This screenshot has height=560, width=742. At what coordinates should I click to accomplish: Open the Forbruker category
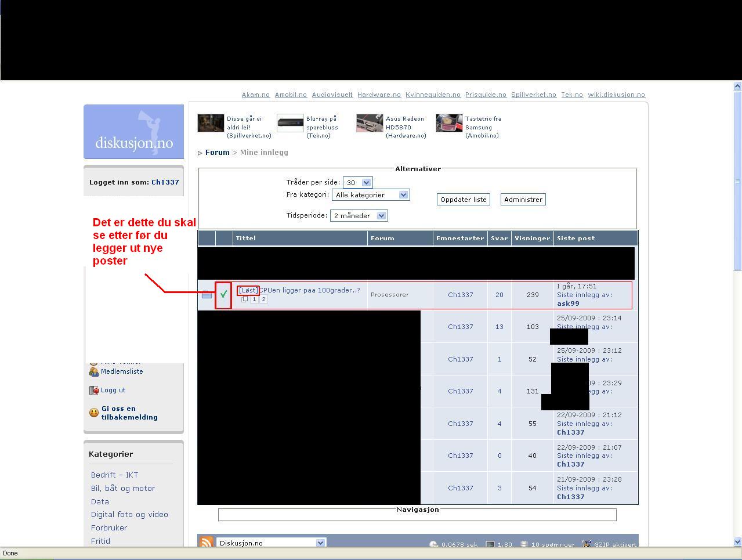coord(109,528)
